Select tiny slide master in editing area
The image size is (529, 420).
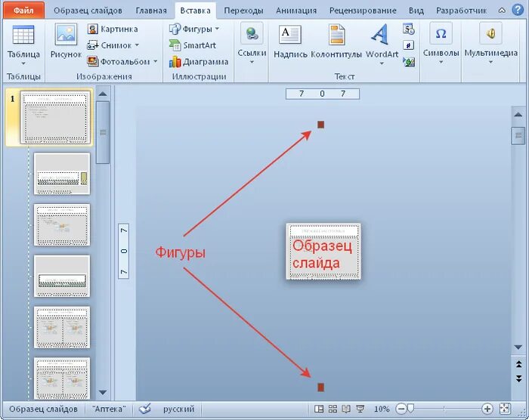323,252
